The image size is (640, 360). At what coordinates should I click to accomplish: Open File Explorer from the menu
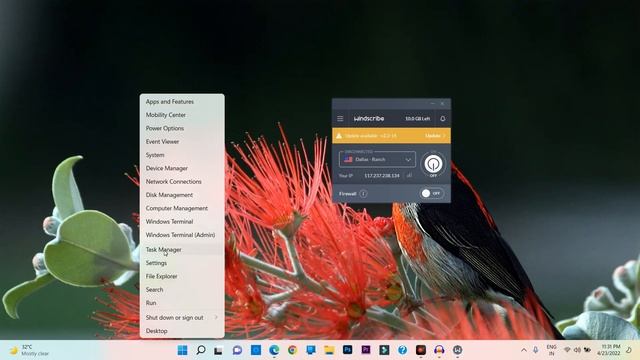(x=182, y=276)
